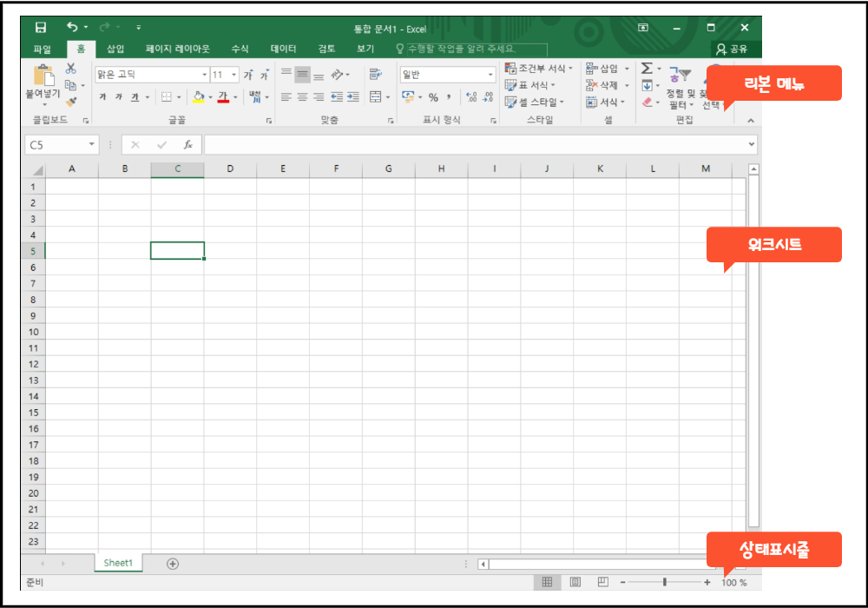The height and width of the screenshot is (608, 868).
Task: Open the font name dropdown
Action: click(205, 75)
